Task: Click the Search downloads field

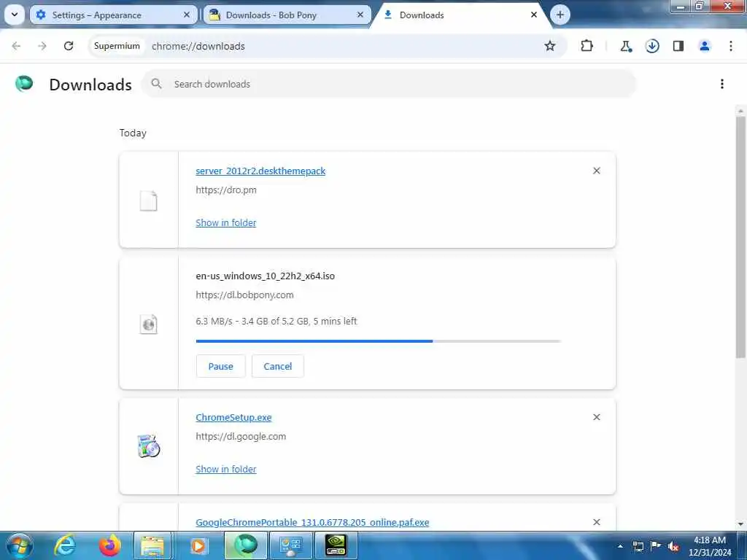Action: click(389, 84)
